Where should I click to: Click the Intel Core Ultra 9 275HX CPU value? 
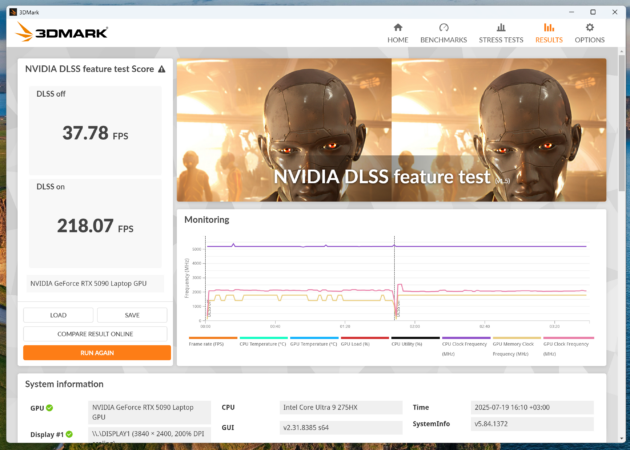click(341, 407)
